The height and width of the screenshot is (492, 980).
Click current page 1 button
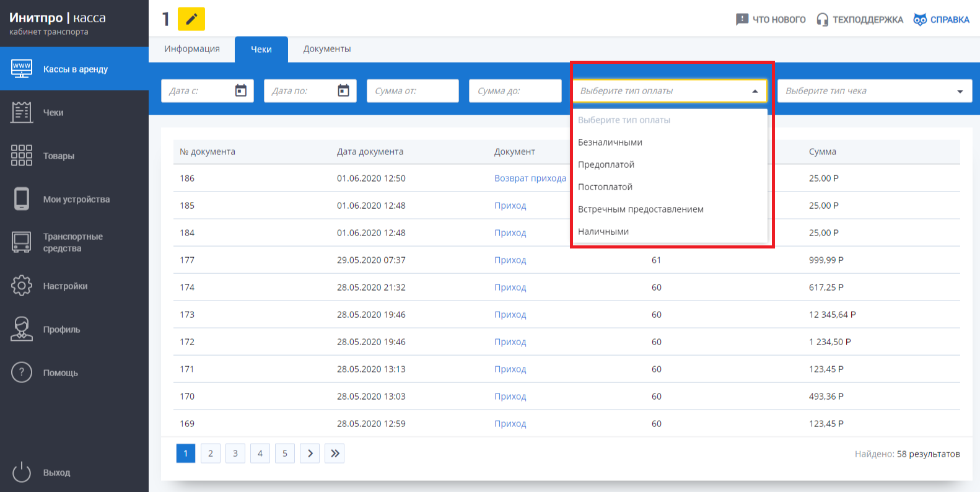(186, 453)
